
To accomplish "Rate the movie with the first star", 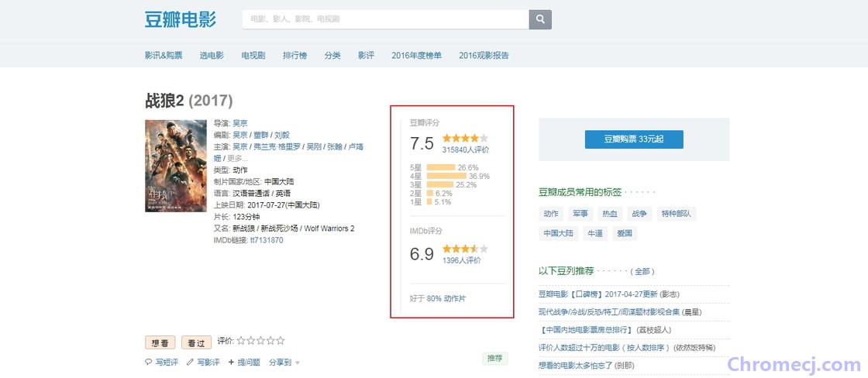I will (x=241, y=340).
